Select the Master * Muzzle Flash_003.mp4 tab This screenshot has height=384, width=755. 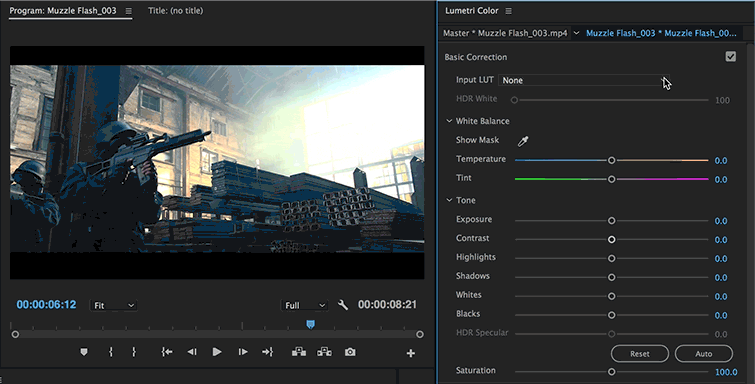[505, 33]
